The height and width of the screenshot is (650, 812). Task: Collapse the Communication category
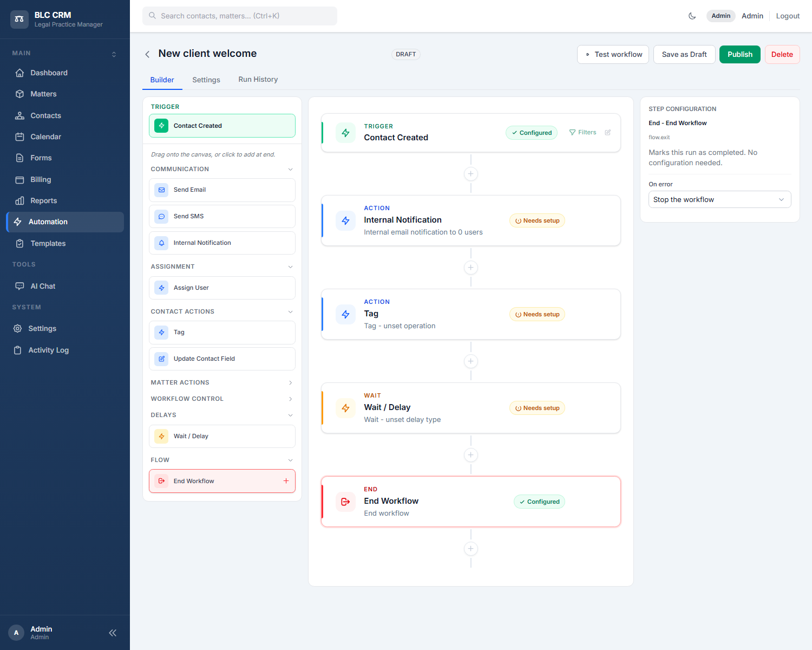tap(290, 170)
